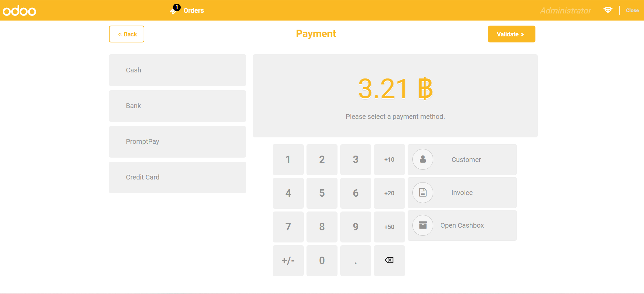Click the Customer person icon
Viewport: 644px width, 294px height.
pos(423,159)
